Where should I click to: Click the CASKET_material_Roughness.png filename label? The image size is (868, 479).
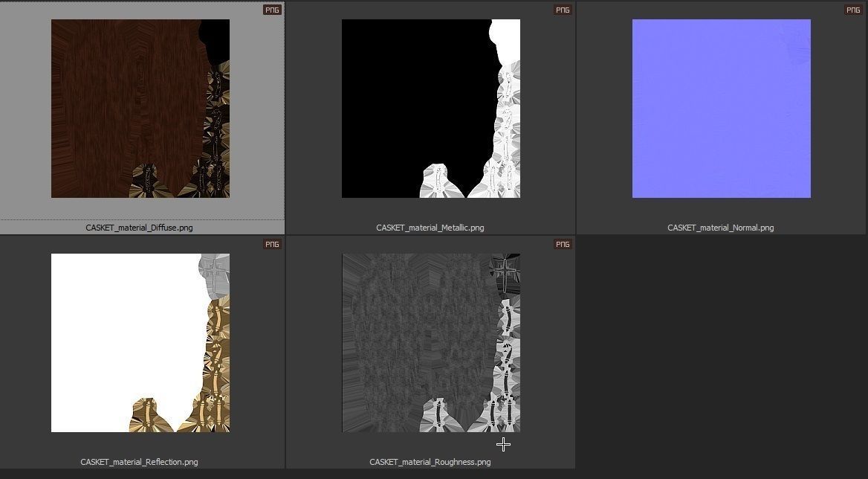[430, 462]
